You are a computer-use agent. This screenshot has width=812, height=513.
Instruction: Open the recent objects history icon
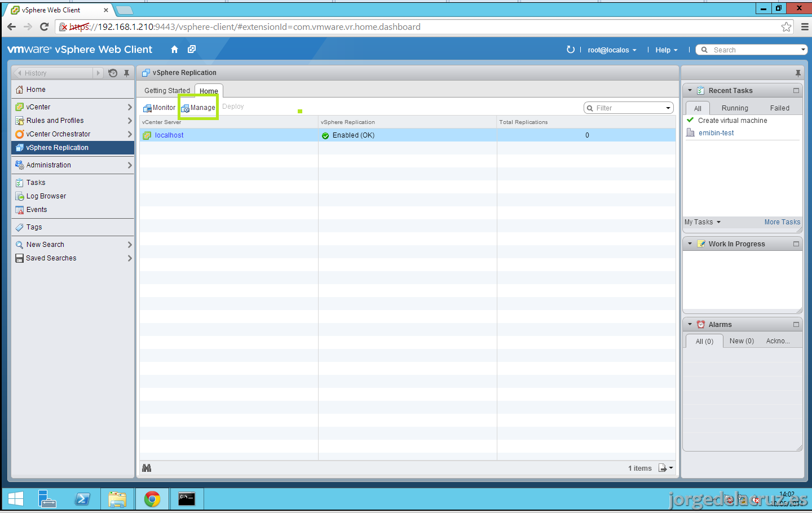(113, 73)
